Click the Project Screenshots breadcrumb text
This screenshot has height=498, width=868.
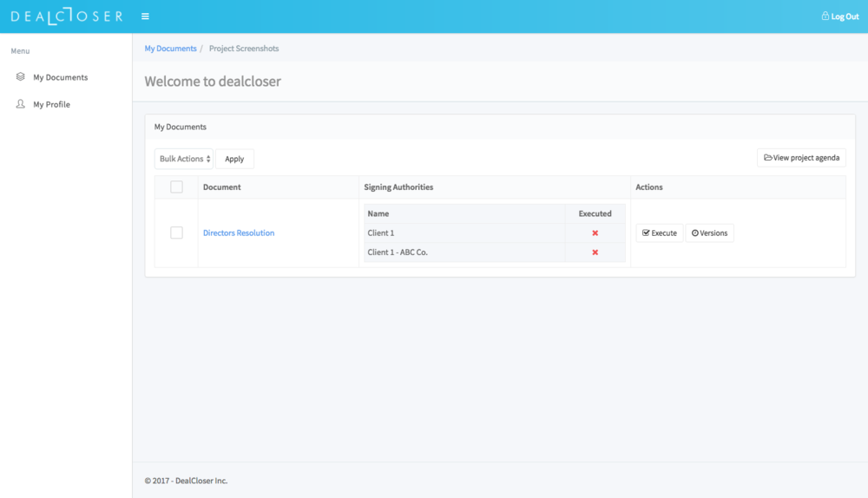click(x=244, y=48)
